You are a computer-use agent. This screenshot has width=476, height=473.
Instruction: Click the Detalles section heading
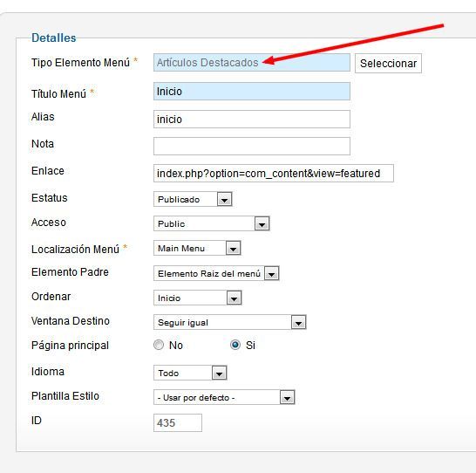pyautogui.click(x=54, y=38)
